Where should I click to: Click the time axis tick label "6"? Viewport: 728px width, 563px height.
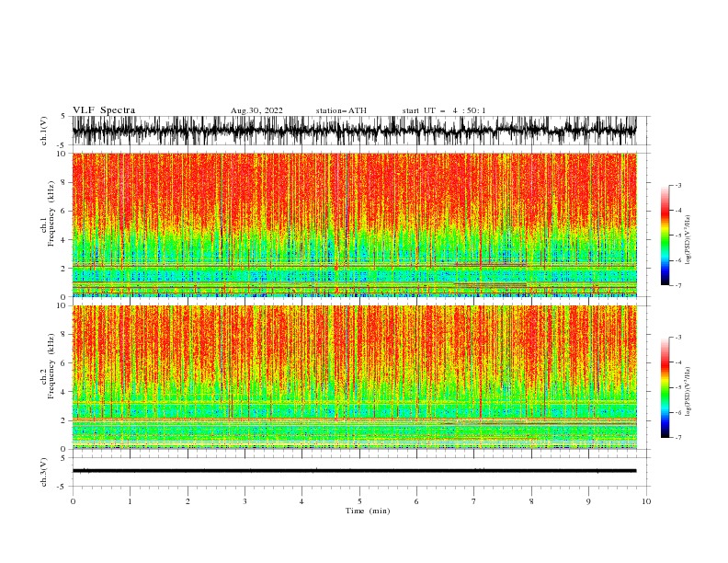[416, 501]
